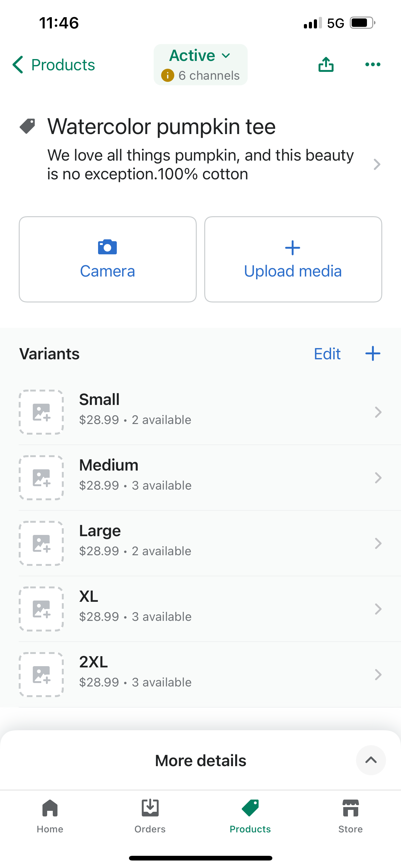Viewport: 401px width, 868px height.
Task: Open the product description chevron
Action: 377,164
